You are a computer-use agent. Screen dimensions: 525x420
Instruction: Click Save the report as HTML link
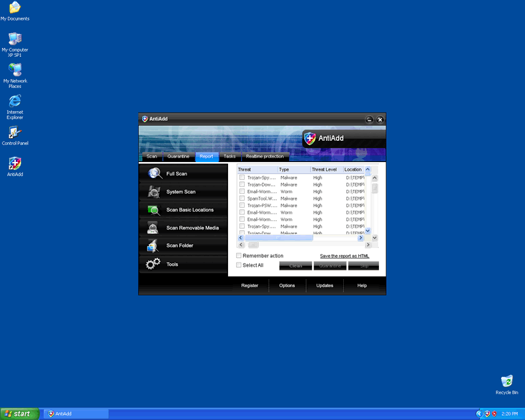344,256
